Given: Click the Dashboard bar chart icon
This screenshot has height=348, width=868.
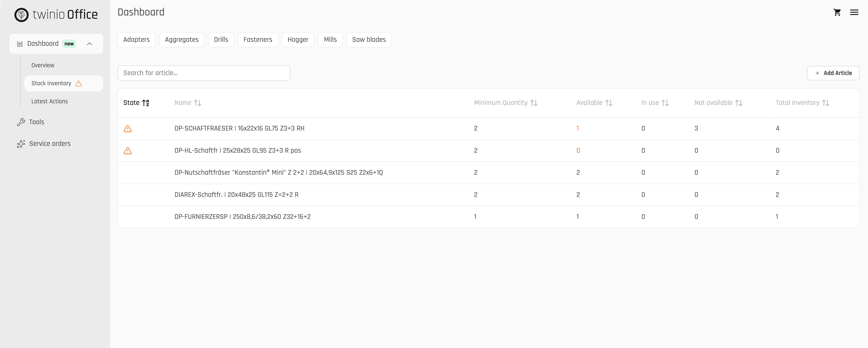Looking at the screenshot, I should (x=20, y=44).
